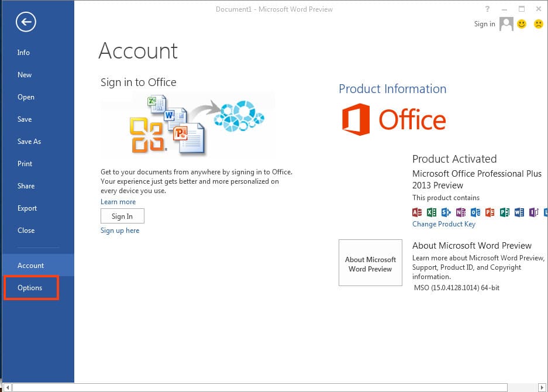Image resolution: width=548 pixels, height=392 pixels.
Task: Click the Word app icon
Action: point(519,212)
